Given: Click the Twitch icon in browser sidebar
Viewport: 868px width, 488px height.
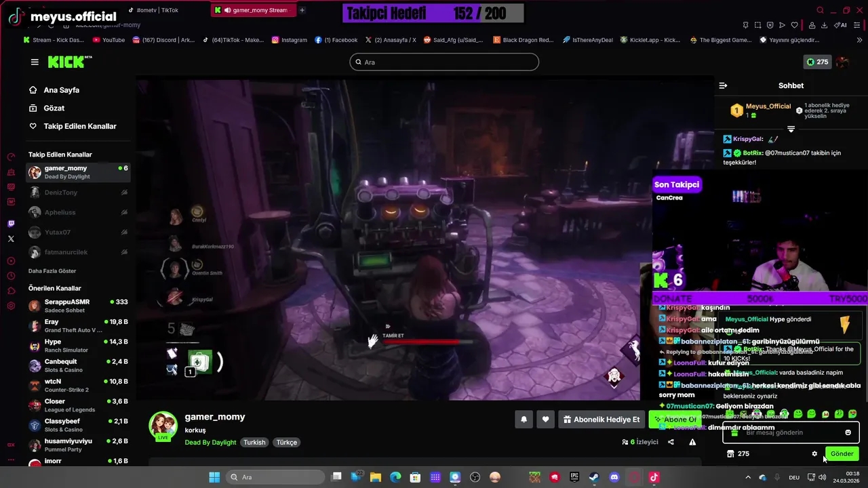Looking at the screenshot, I should coord(11,224).
